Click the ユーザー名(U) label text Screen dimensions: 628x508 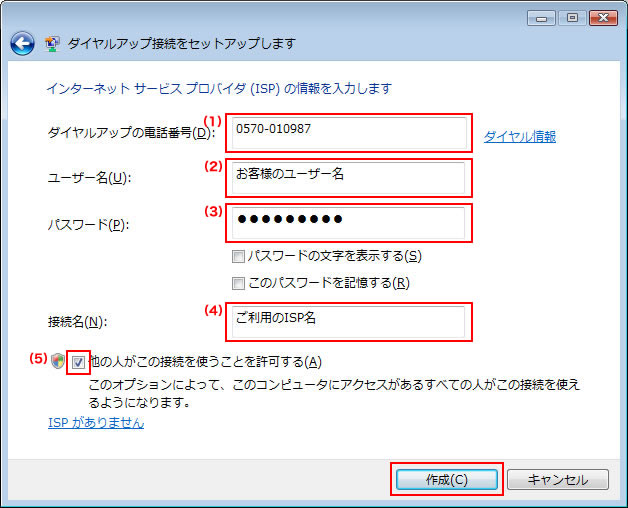click(x=90, y=178)
